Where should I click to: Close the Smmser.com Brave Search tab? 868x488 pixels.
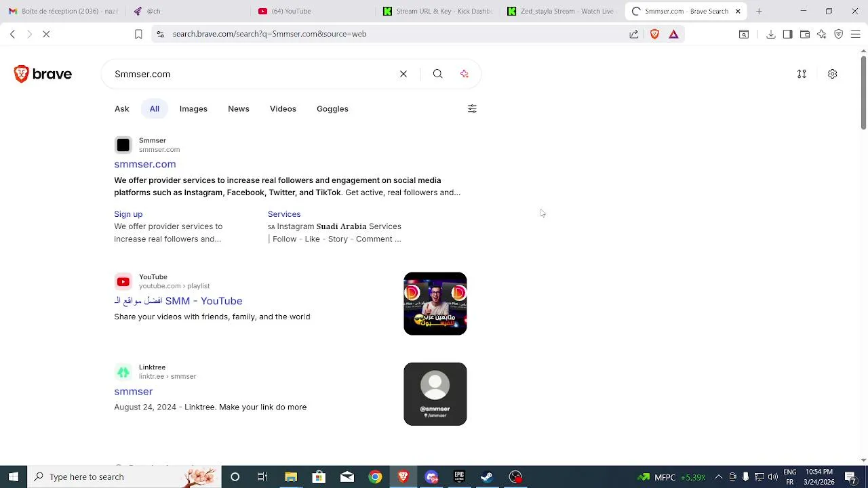(x=738, y=11)
